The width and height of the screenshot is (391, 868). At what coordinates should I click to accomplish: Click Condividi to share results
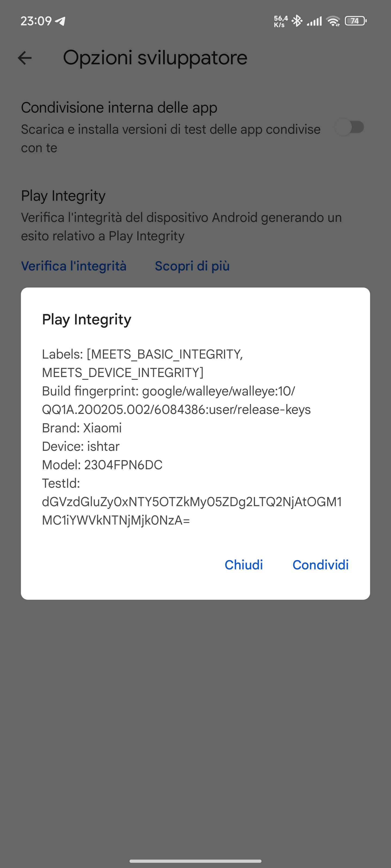click(320, 565)
